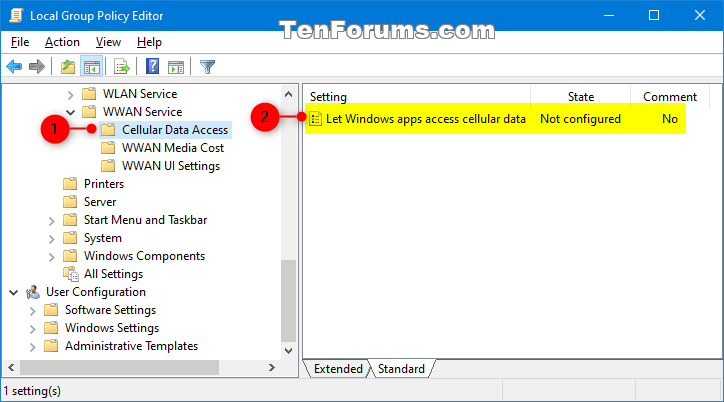Click the Forward arrow toolbar icon
This screenshot has height=402, width=724.
(36, 67)
